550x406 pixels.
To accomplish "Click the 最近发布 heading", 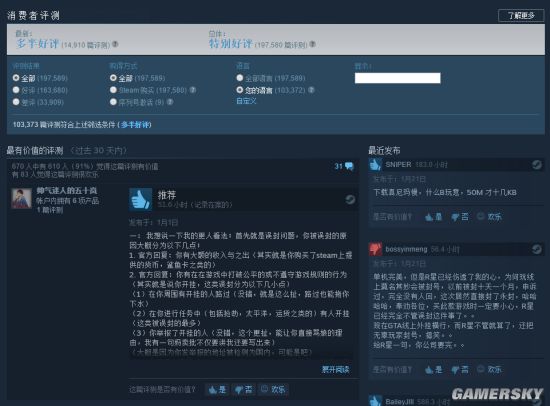I will point(384,151).
